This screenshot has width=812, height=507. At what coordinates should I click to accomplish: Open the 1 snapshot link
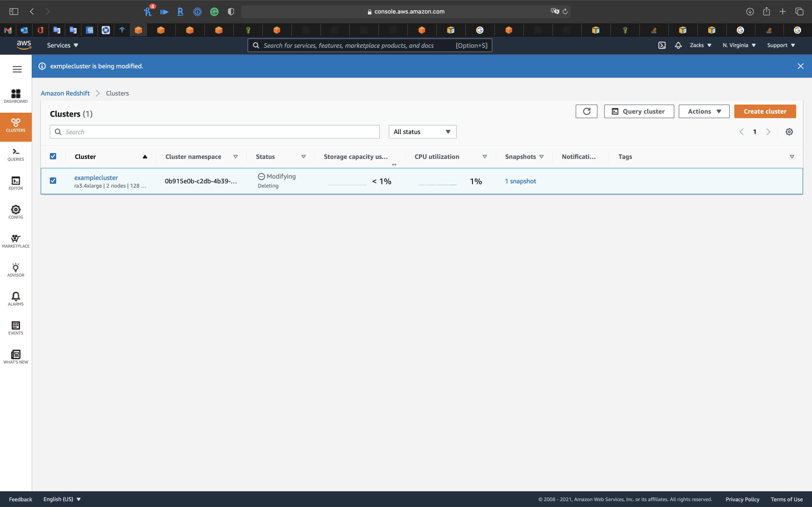pyautogui.click(x=520, y=181)
